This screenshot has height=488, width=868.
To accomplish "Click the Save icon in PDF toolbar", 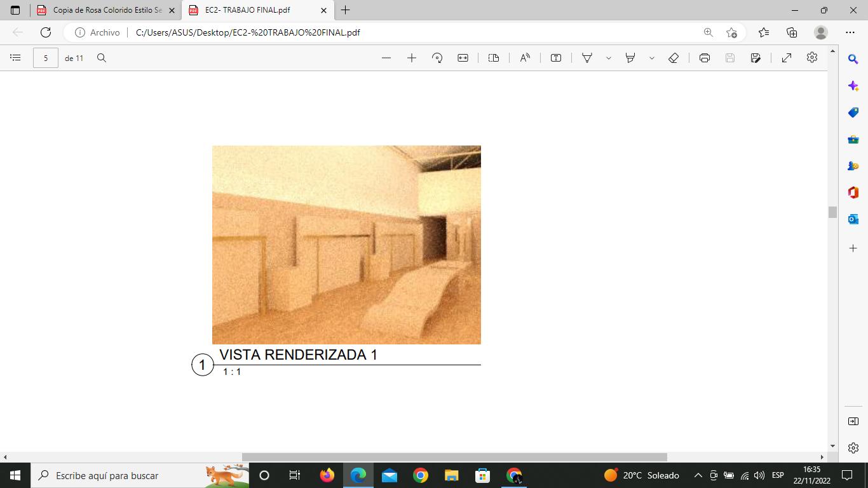I will (730, 58).
